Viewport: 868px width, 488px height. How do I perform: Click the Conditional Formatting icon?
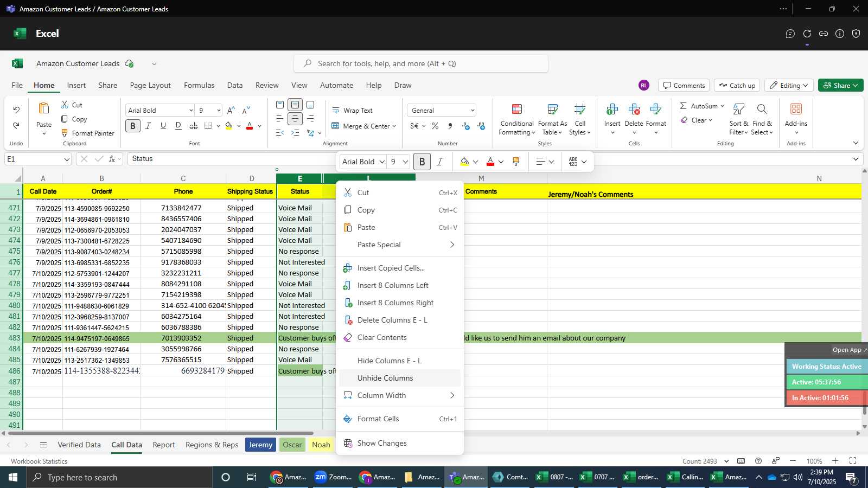coord(517,110)
